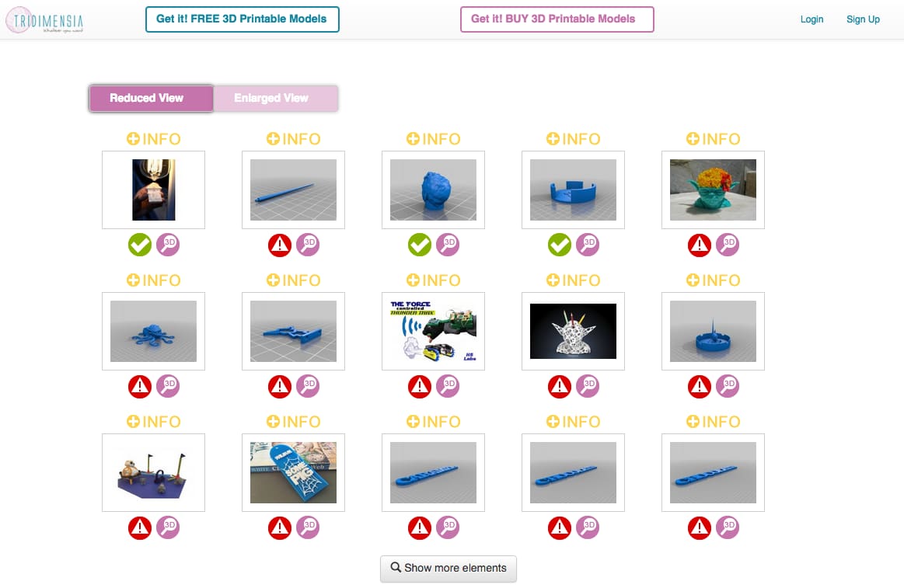Click Show more elements button
This screenshot has height=588, width=904.
[449, 569]
